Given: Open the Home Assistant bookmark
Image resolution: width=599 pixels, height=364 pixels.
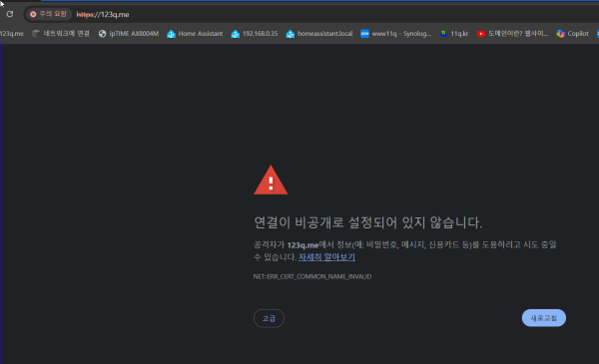Looking at the screenshot, I should [x=195, y=34].
